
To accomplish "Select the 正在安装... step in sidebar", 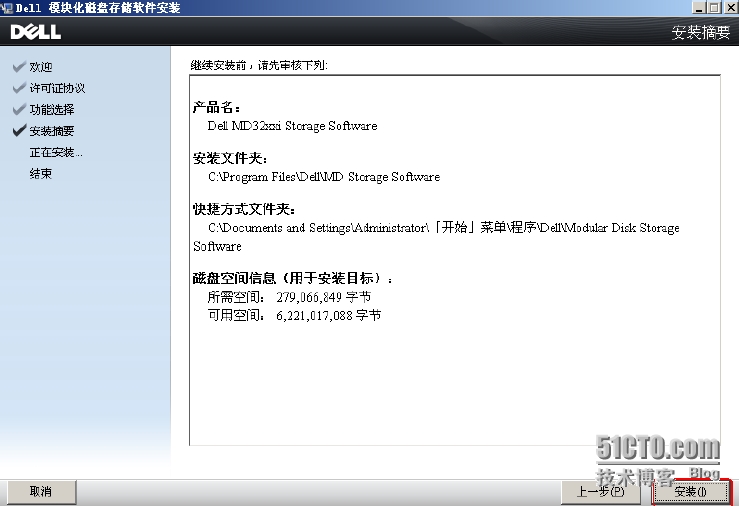I will (x=56, y=152).
